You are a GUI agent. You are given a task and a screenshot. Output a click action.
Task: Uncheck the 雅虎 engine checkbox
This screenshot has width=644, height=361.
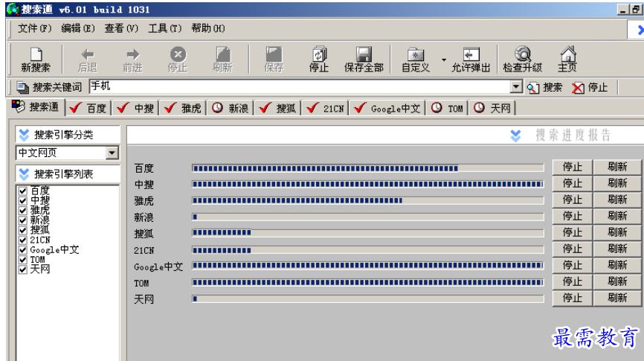point(23,211)
